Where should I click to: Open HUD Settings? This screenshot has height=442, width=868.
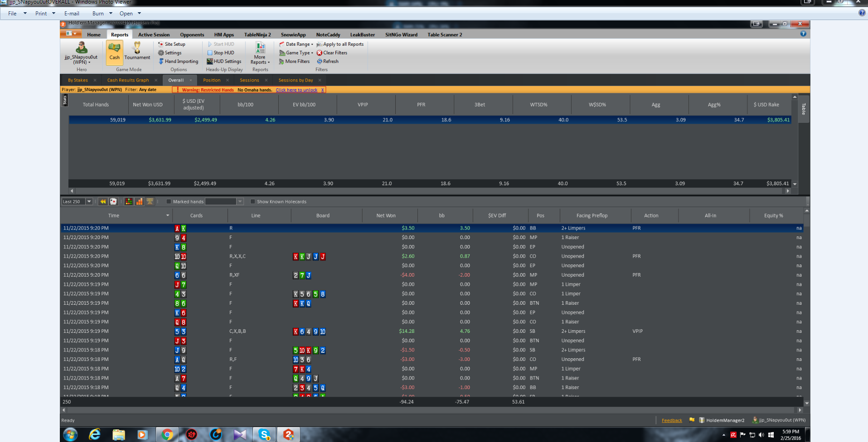click(x=224, y=61)
